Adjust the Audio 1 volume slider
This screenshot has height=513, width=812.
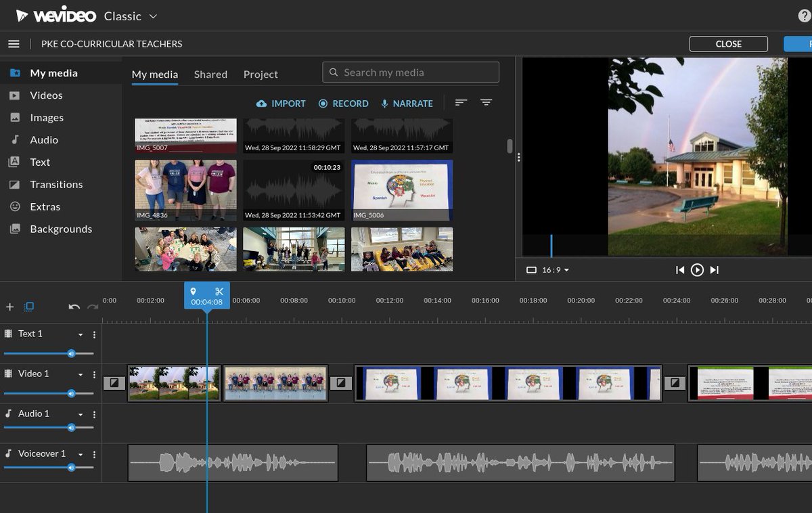tap(71, 427)
